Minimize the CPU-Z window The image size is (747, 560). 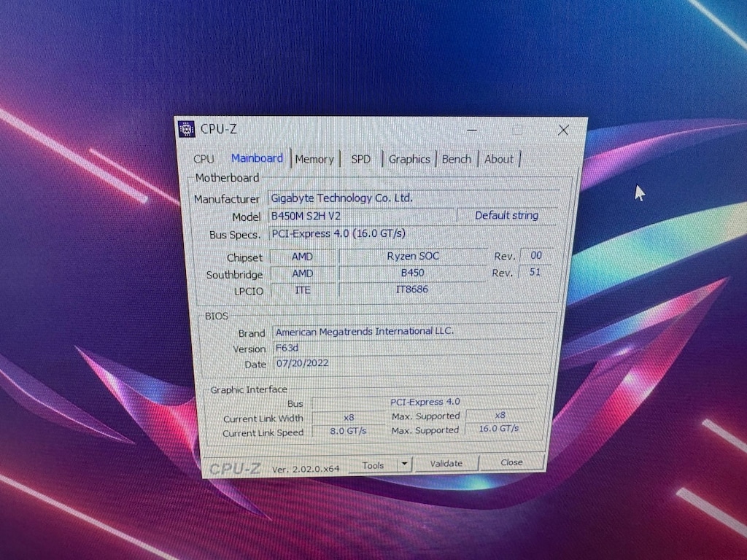(x=472, y=130)
